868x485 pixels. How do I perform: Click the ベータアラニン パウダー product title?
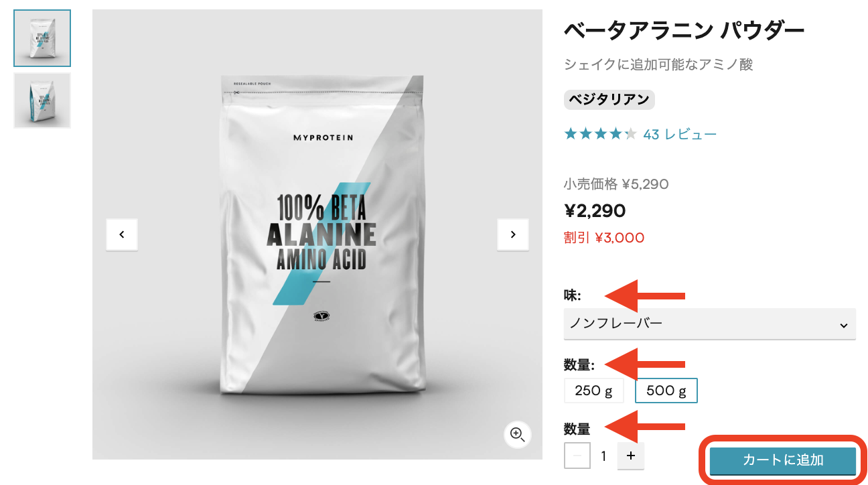click(684, 30)
